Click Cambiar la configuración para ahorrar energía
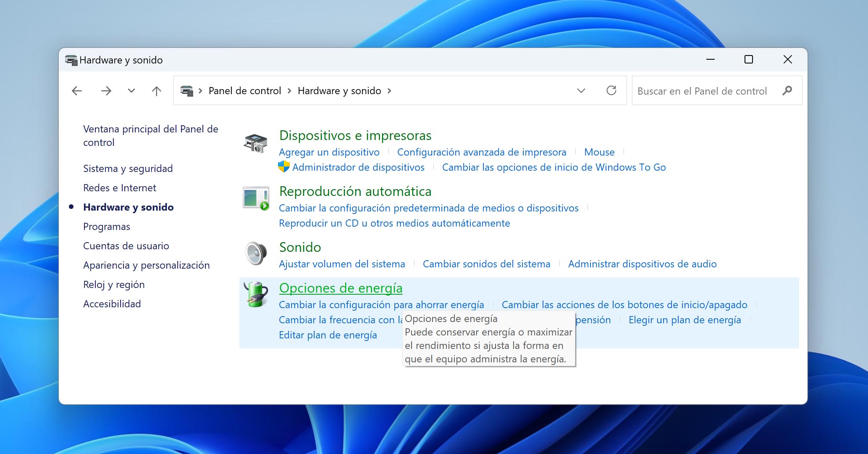Viewport: 868px width, 454px height. [x=381, y=305]
